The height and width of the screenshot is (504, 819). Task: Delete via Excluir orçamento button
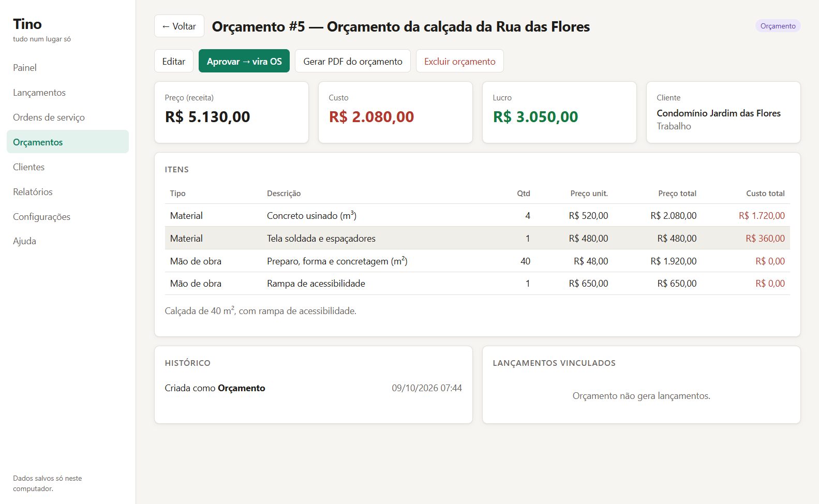point(460,61)
